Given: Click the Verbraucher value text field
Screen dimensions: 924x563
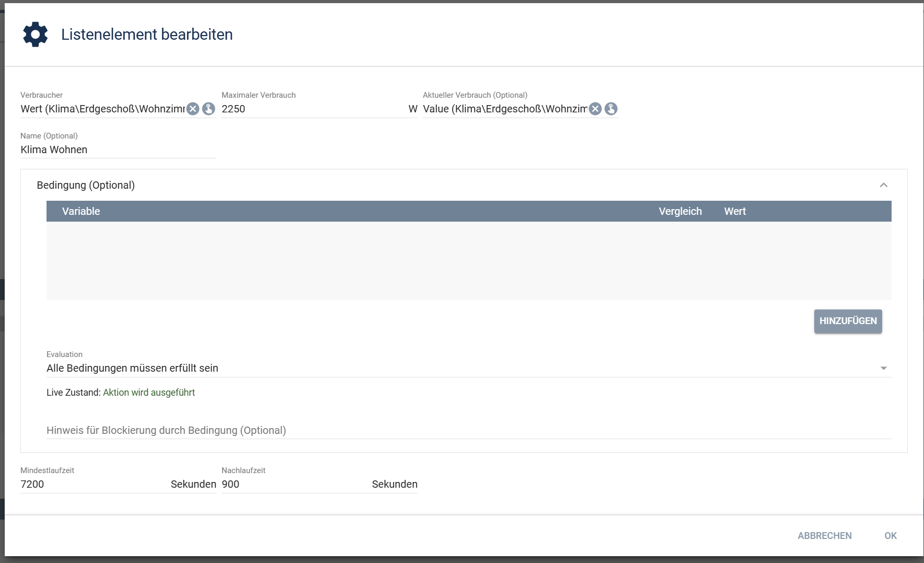Looking at the screenshot, I should (102, 109).
